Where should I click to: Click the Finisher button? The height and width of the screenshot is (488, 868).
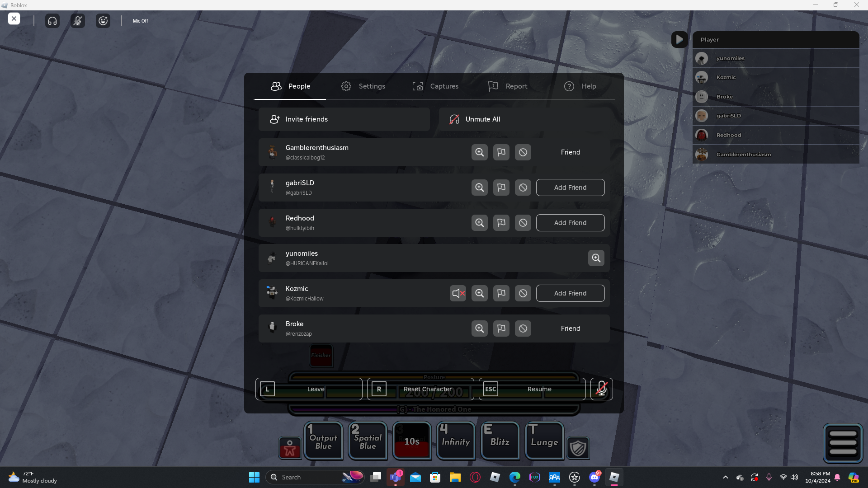321,356
